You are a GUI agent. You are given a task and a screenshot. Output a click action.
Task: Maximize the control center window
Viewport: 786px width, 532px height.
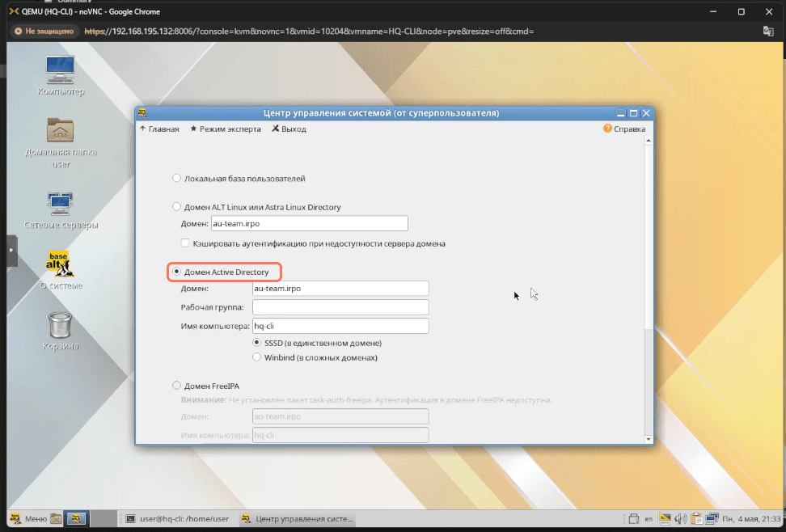click(x=634, y=113)
